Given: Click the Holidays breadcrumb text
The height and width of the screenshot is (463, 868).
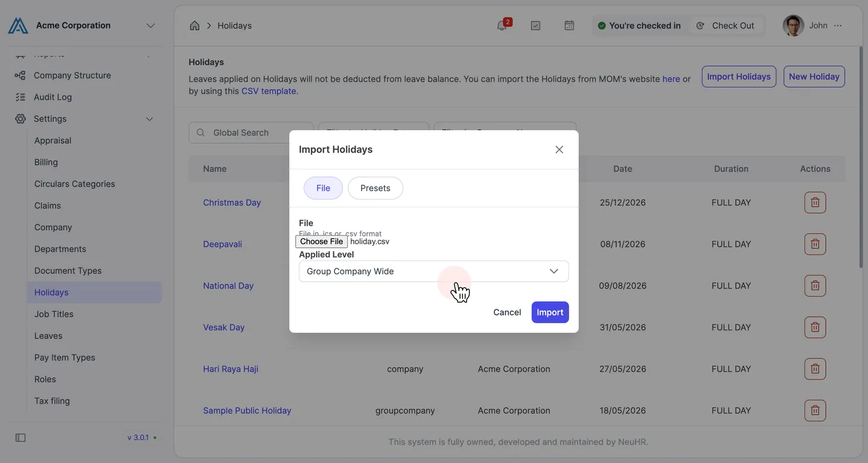Looking at the screenshot, I should [x=234, y=25].
